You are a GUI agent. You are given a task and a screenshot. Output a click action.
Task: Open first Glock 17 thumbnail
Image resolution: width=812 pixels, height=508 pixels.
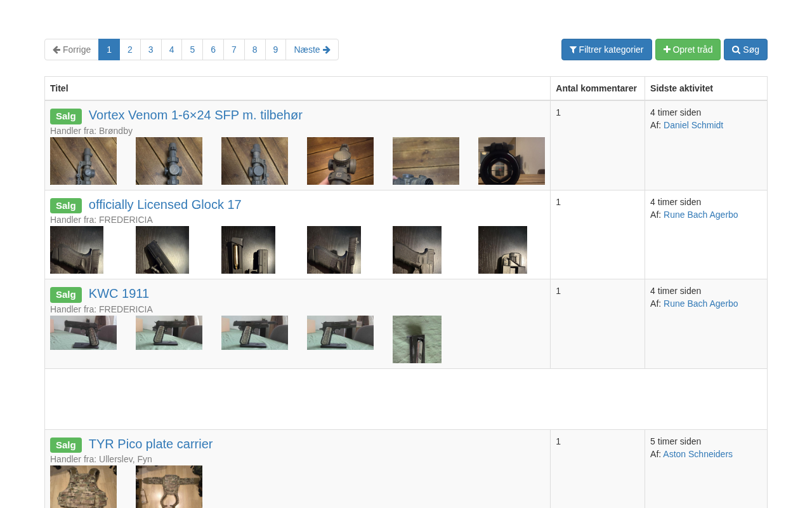tap(77, 250)
